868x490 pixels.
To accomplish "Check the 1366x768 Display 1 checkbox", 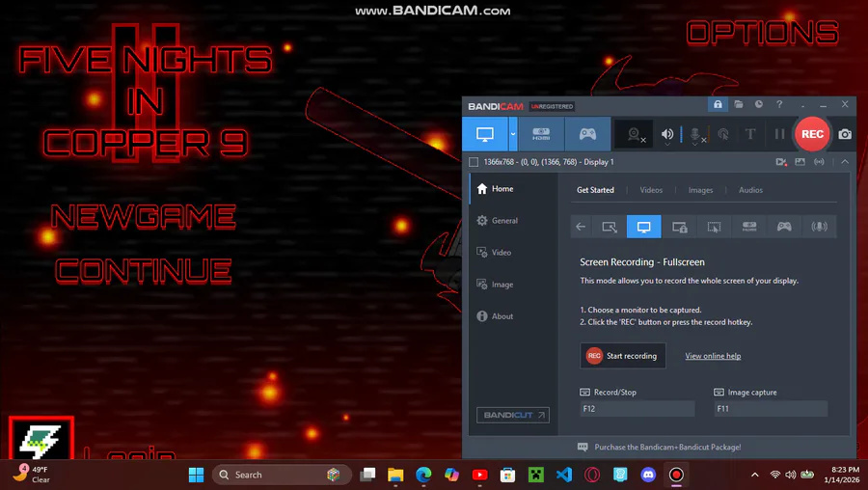I will pyautogui.click(x=474, y=162).
